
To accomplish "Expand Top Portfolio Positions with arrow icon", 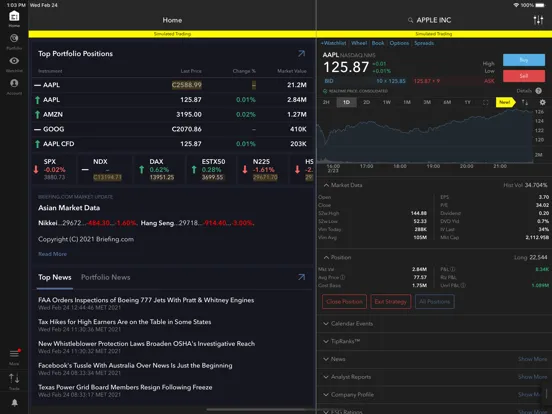I will pos(301,54).
